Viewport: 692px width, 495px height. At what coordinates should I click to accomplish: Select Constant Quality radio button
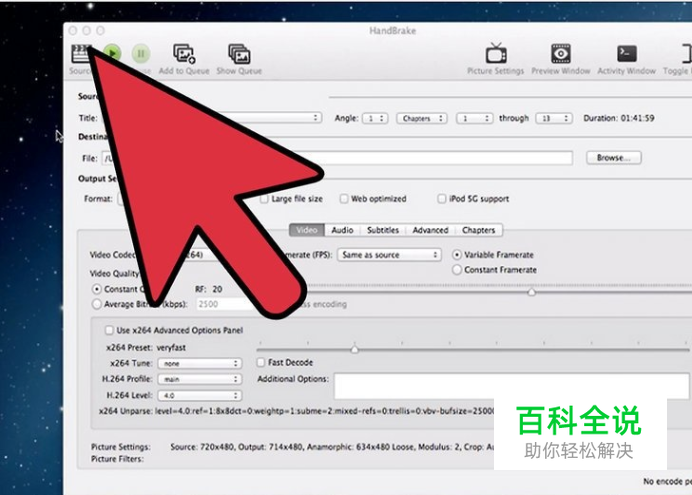click(96, 289)
